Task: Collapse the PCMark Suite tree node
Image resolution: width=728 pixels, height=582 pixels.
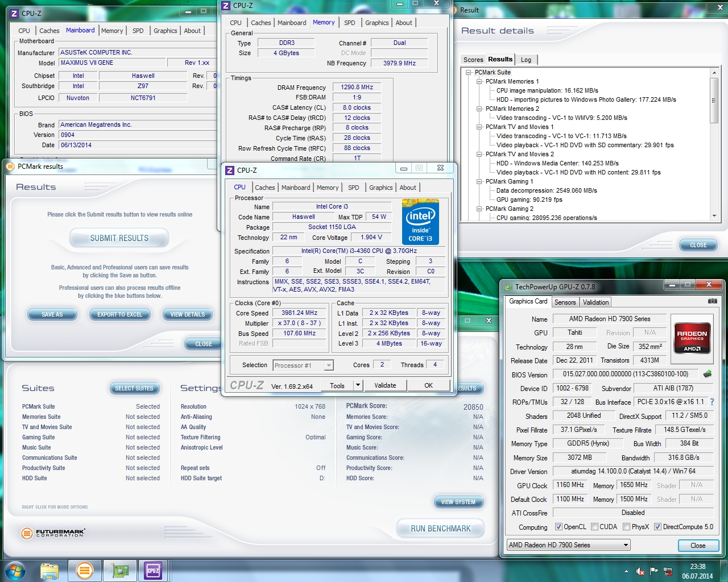Action: click(468, 72)
